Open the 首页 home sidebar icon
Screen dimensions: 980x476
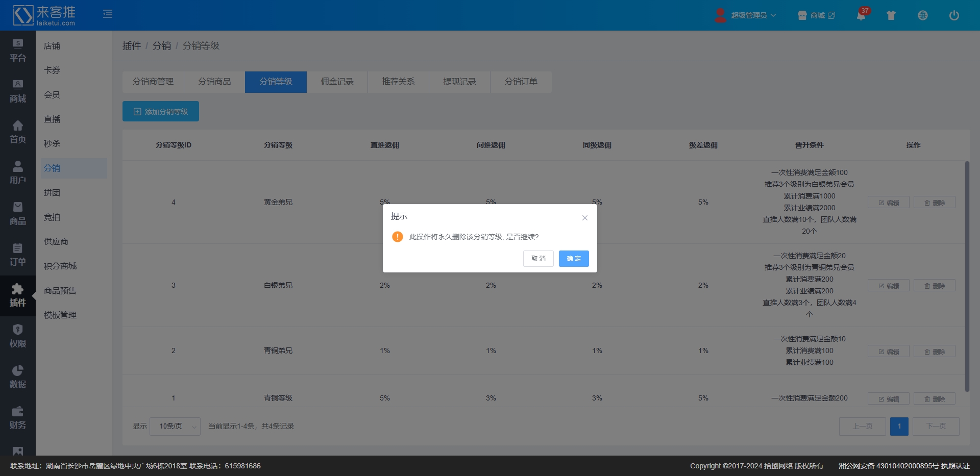coord(18,132)
